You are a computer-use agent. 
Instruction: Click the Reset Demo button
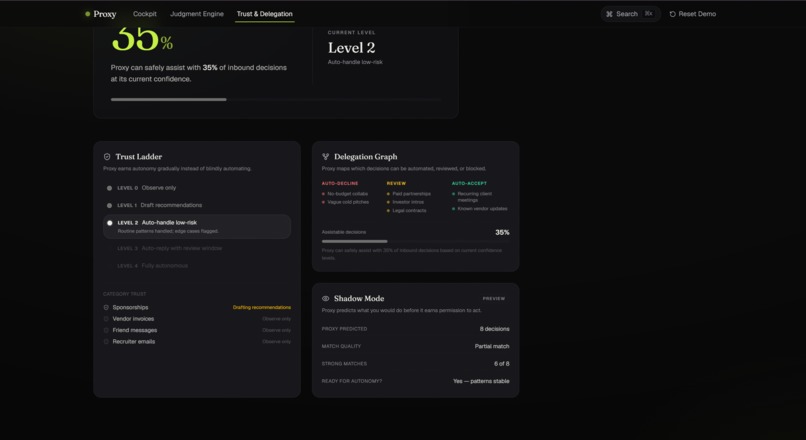pos(692,14)
